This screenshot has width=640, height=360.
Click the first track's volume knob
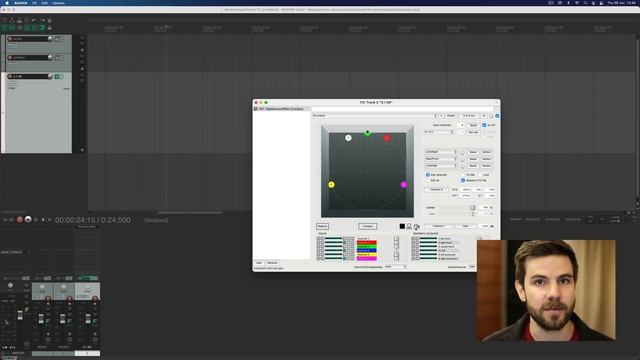click(50, 39)
